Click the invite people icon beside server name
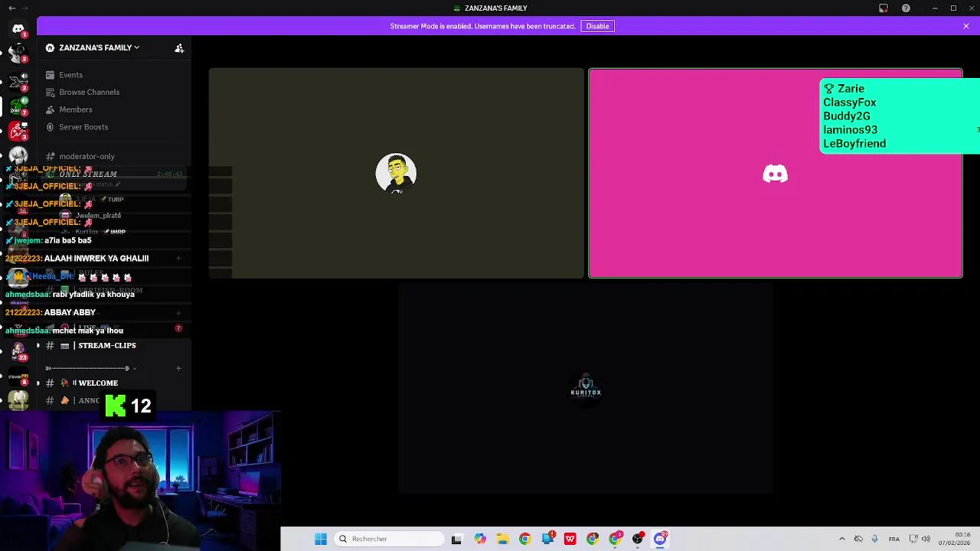The width and height of the screenshot is (980, 551). 179,47
